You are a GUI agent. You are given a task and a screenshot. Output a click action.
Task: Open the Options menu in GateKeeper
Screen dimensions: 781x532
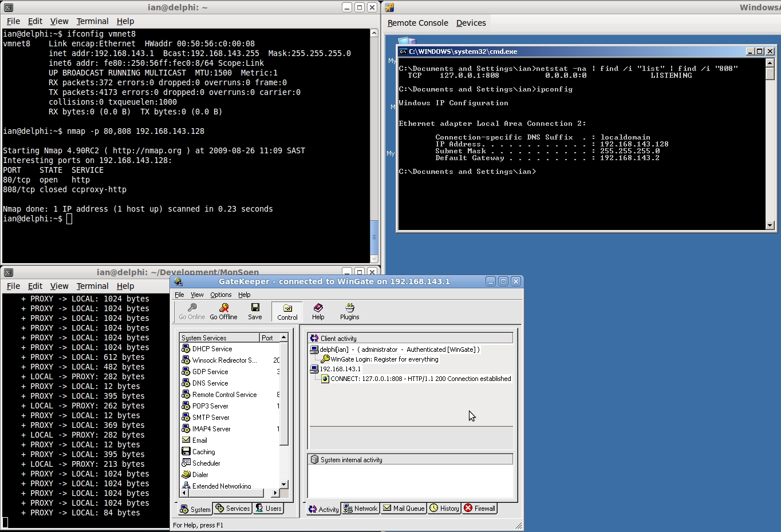(220, 295)
